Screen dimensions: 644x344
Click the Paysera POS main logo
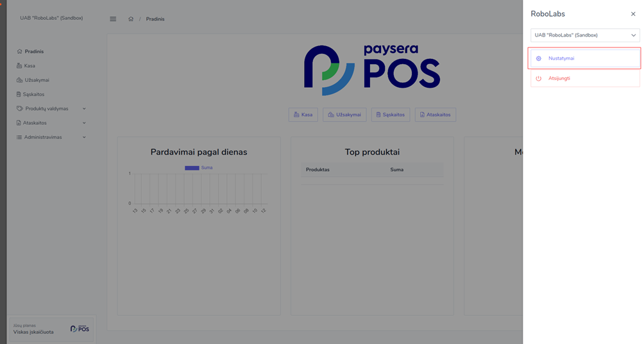tap(372, 70)
